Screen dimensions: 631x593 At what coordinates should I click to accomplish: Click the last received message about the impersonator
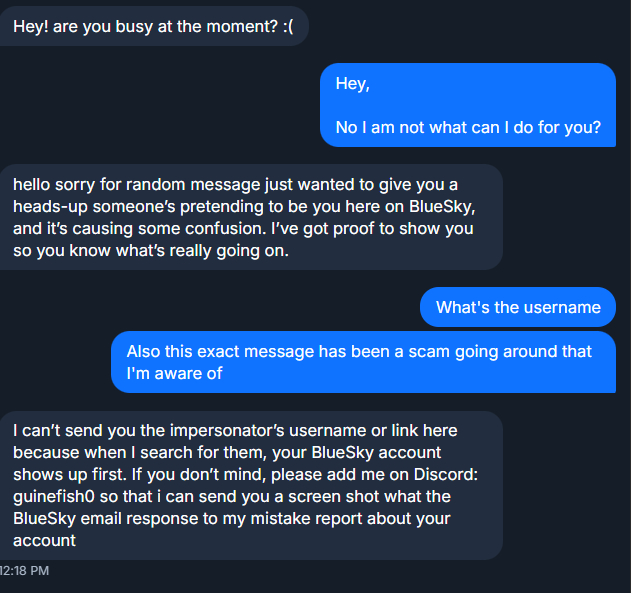(x=250, y=485)
